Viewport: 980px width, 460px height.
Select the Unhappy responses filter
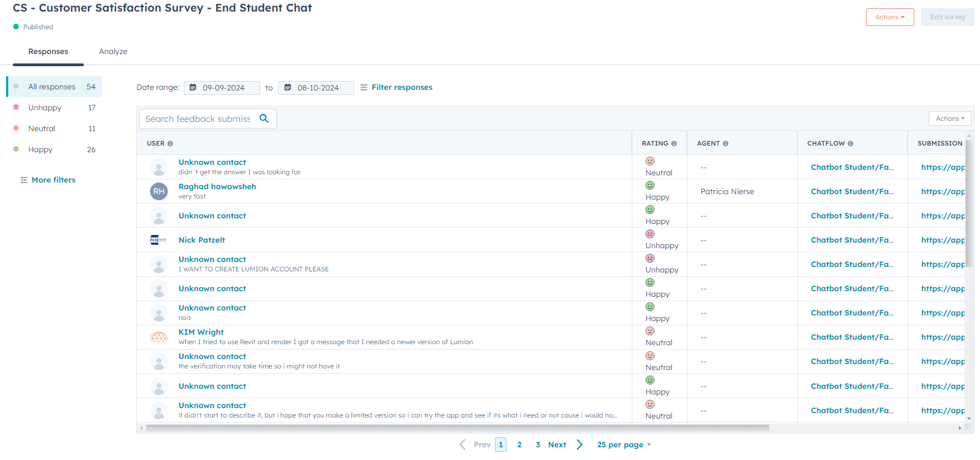pos(45,108)
